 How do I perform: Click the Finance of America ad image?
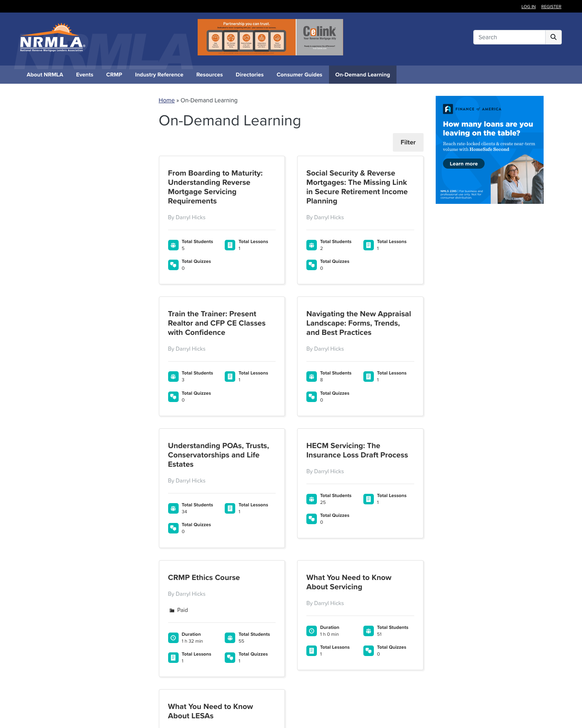click(489, 150)
